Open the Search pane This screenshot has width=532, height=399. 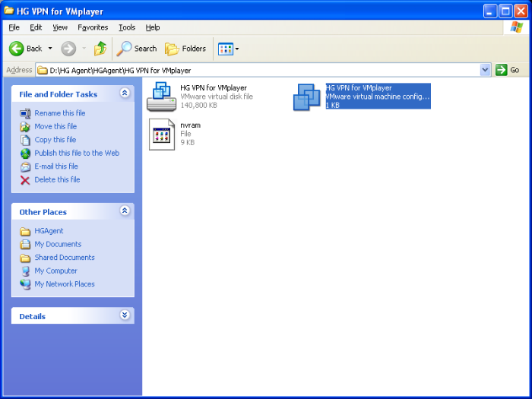click(136, 49)
